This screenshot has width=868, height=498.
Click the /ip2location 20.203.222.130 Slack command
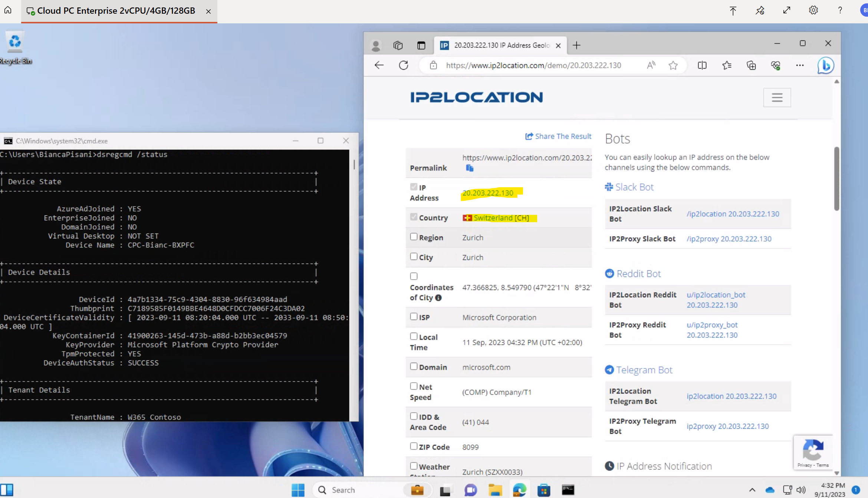[x=733, y=214]
